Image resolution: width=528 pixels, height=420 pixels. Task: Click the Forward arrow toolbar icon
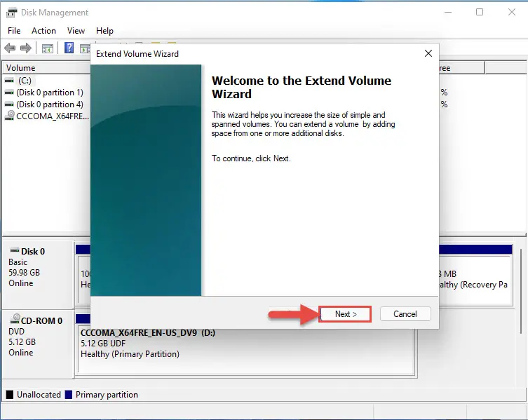point(26,48)
